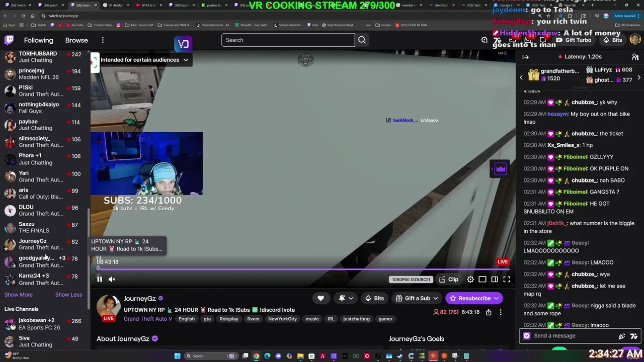The image size is (644, 362).
Task: Select the justchatting tag
Action: pyautogui.click(x=356, y=319)
